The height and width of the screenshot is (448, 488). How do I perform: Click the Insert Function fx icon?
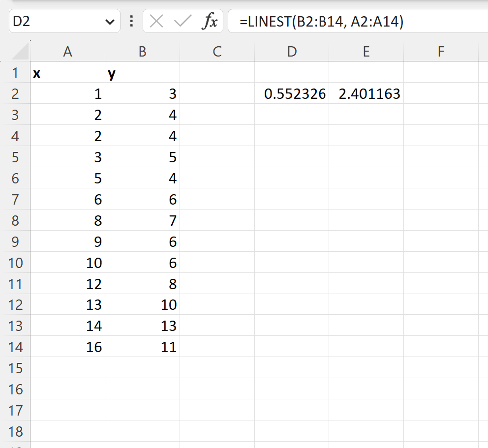point(211,21)
